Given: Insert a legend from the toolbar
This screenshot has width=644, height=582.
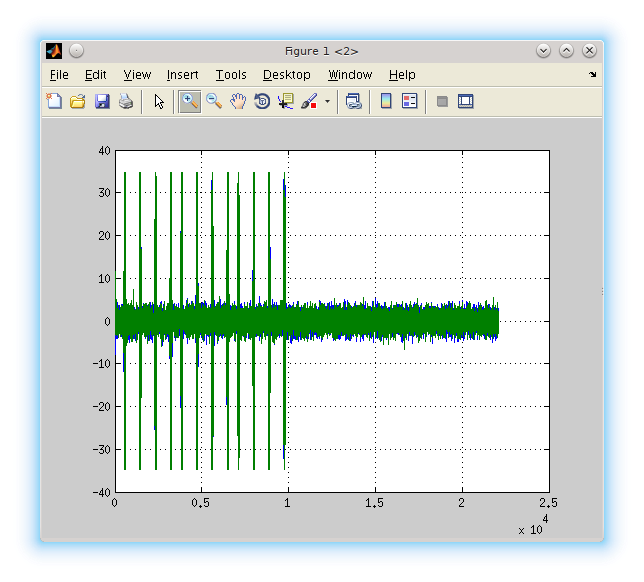Looking at the screenshot, I should 409,101.
